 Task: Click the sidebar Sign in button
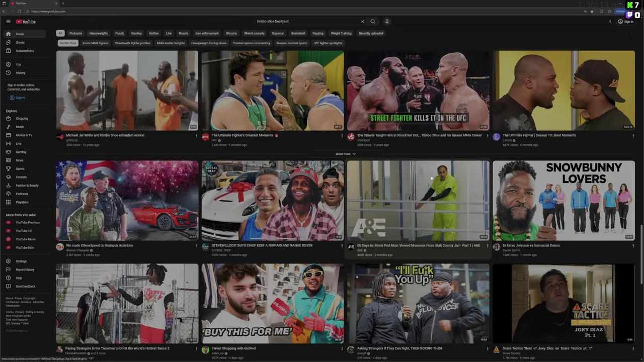pyautogui.click(x=18, y=98)
